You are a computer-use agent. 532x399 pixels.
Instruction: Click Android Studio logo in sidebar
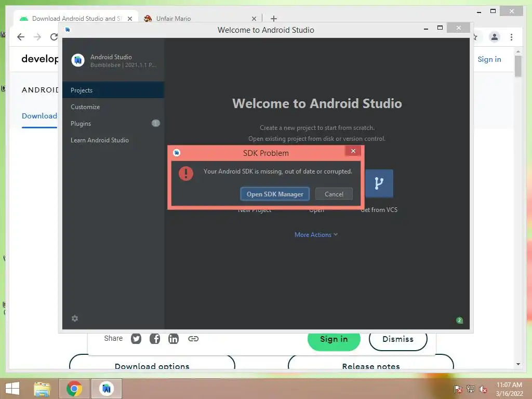[78, 60]
